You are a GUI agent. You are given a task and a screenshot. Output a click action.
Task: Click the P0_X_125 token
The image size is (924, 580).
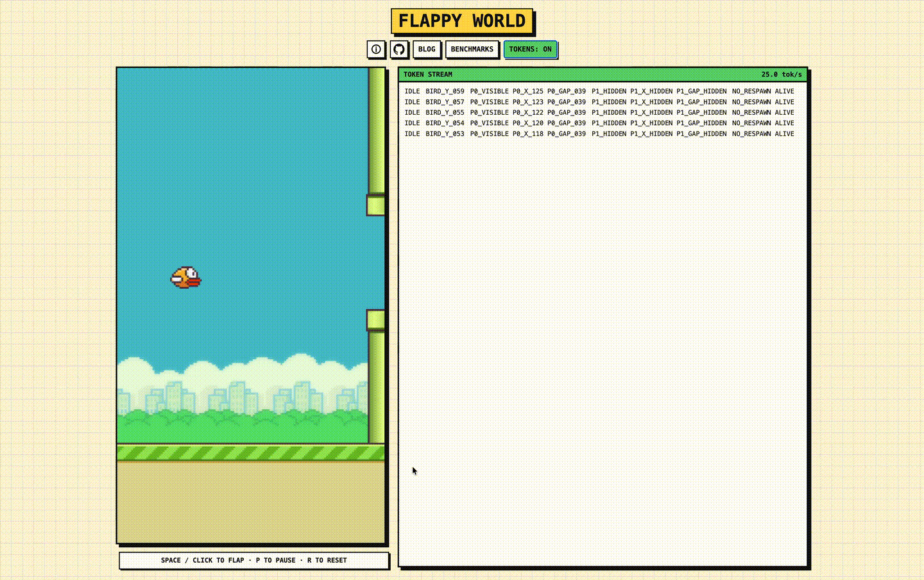pos(527,91)
